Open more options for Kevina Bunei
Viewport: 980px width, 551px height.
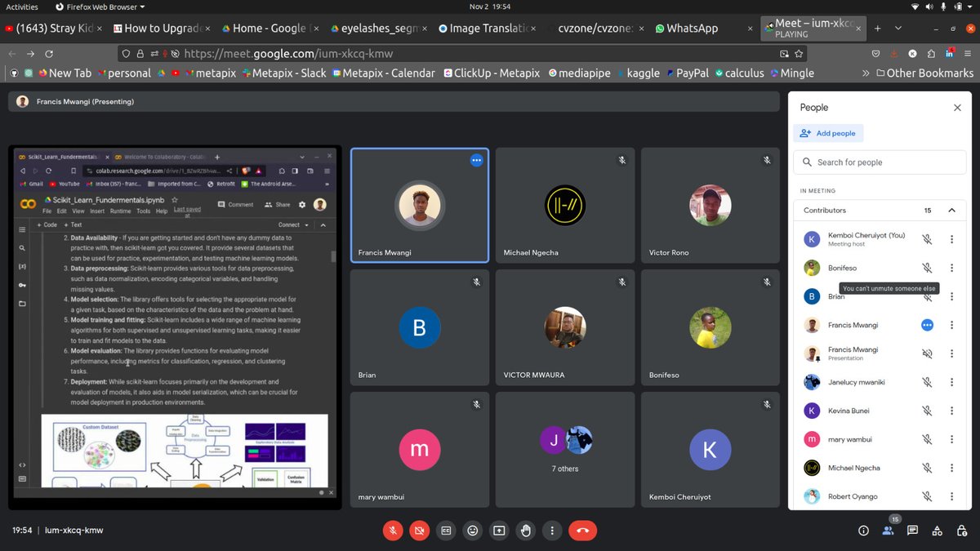pos(951,411)
